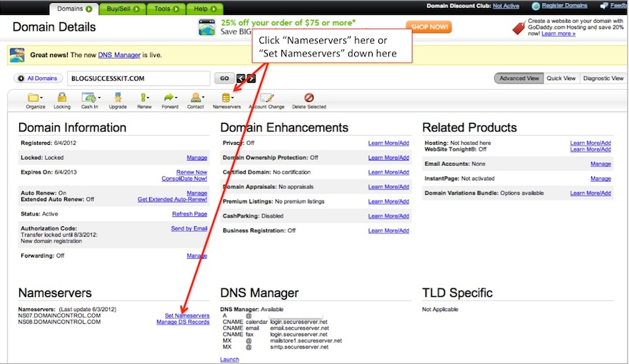The width and height of the screenshot is (629, 364).
Task: Return to All Domains
Action: (x=38, y=79)
